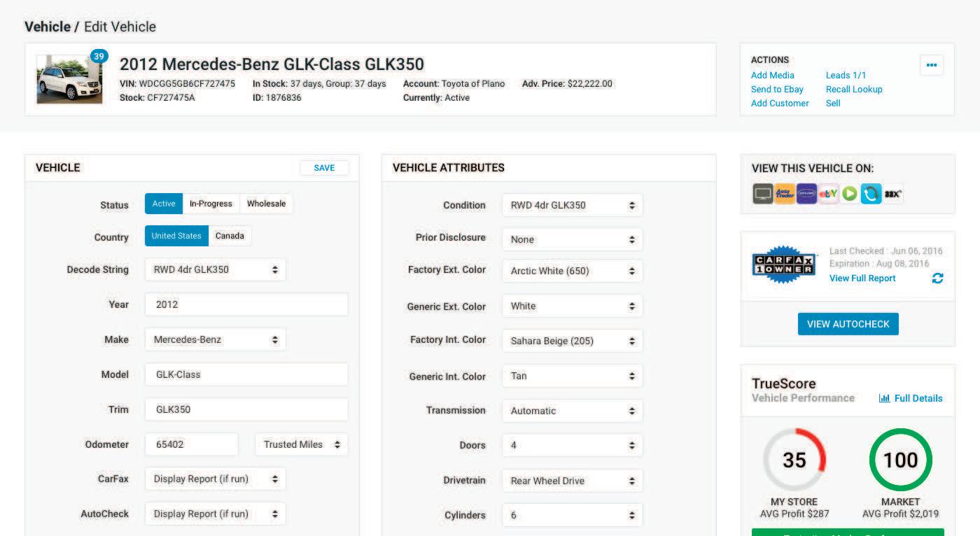Screen dimensions: 980x536
Task: Click the My Store AVG Profit $287 text
Action: tap(794, 514)
